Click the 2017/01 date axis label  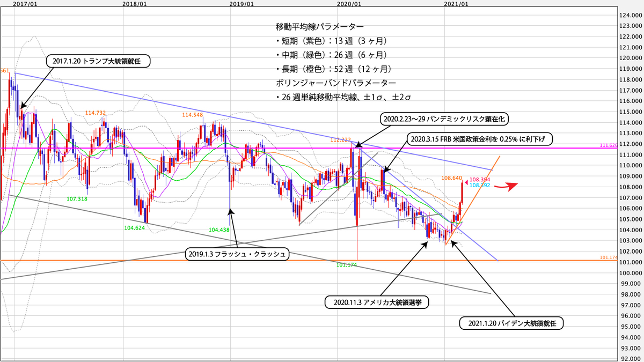click(25, 4)
